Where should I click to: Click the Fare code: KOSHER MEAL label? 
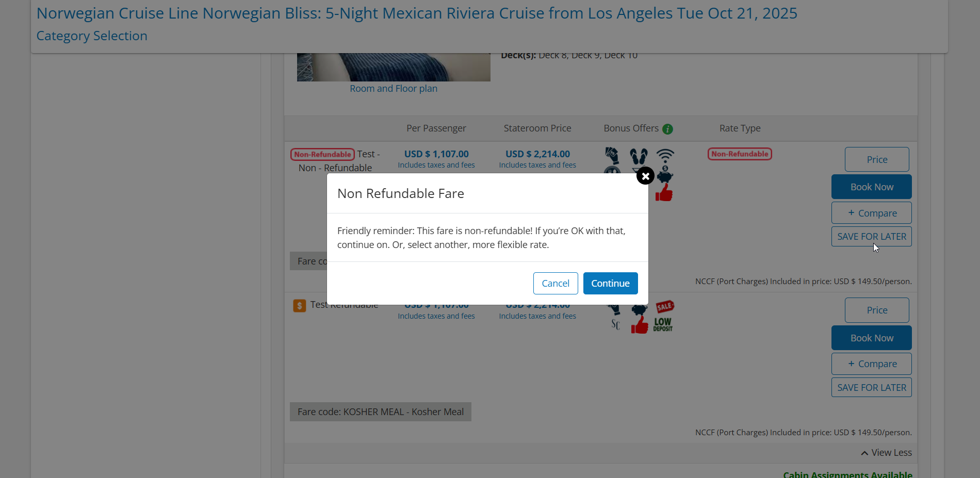(x=381, y=411)
